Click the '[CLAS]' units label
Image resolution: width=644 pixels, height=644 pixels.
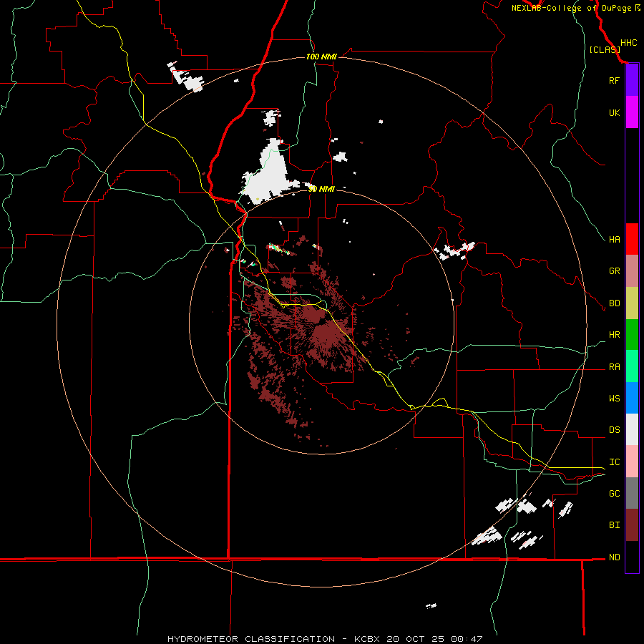[605, 49]
